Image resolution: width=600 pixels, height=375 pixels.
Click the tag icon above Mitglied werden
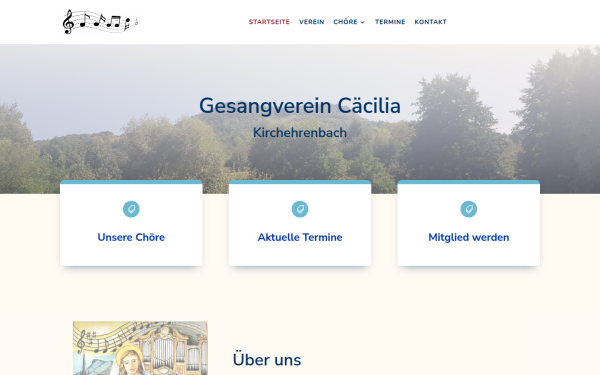[x=469, y=209]
